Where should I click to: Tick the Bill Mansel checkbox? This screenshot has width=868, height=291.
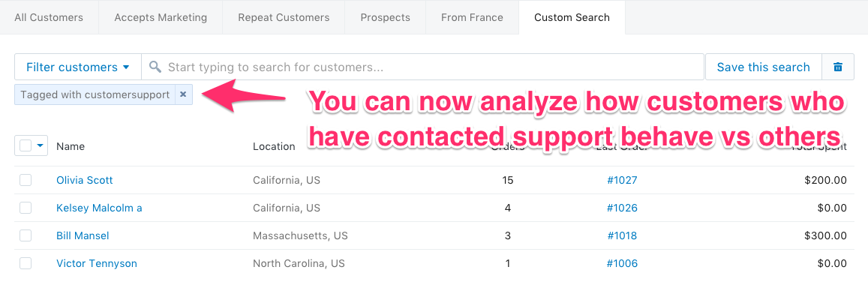tap(26, 235)
